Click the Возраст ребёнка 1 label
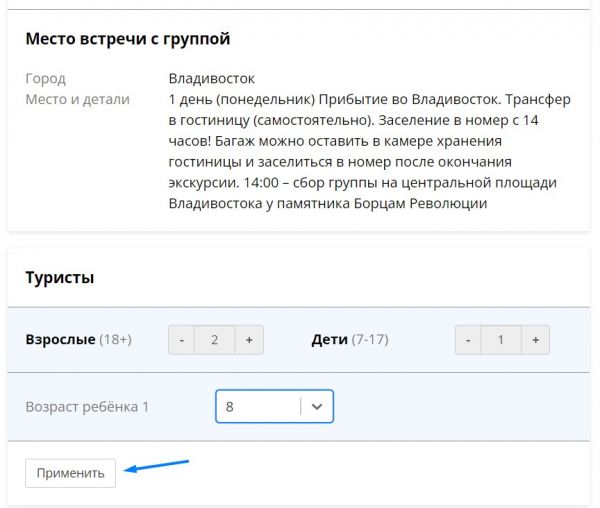The width and height of the screenshot is (600, 508). pyautogui.click(x=87, y=407)
